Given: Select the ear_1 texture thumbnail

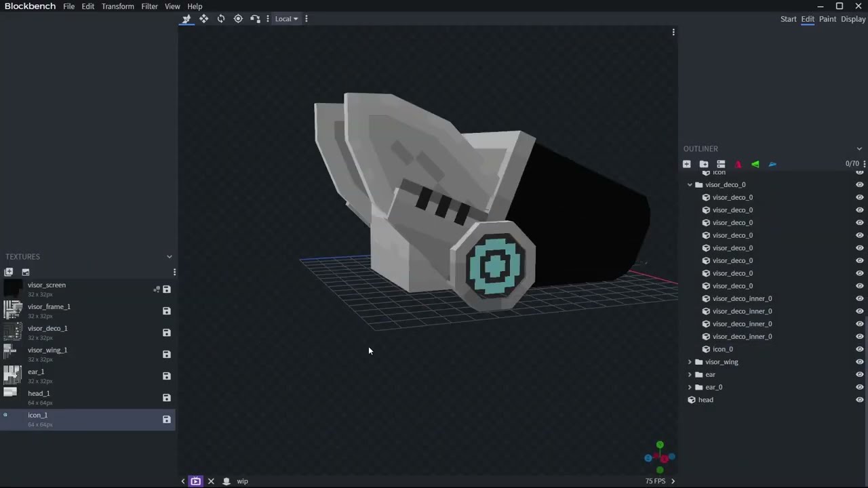Looking at the screenshot, I should coord(13,376).
